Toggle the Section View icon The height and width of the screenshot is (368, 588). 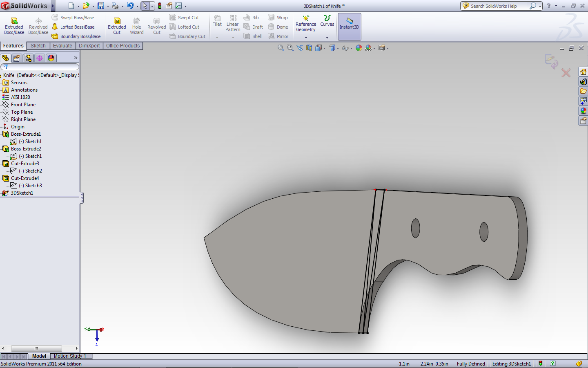pyautogui.click(x=309, y=48)
